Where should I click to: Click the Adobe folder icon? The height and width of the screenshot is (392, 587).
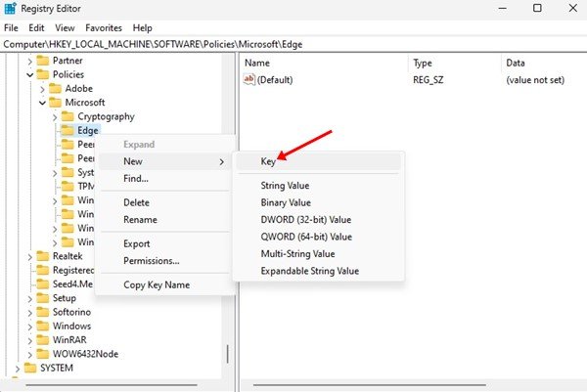[x=55, y=89]
